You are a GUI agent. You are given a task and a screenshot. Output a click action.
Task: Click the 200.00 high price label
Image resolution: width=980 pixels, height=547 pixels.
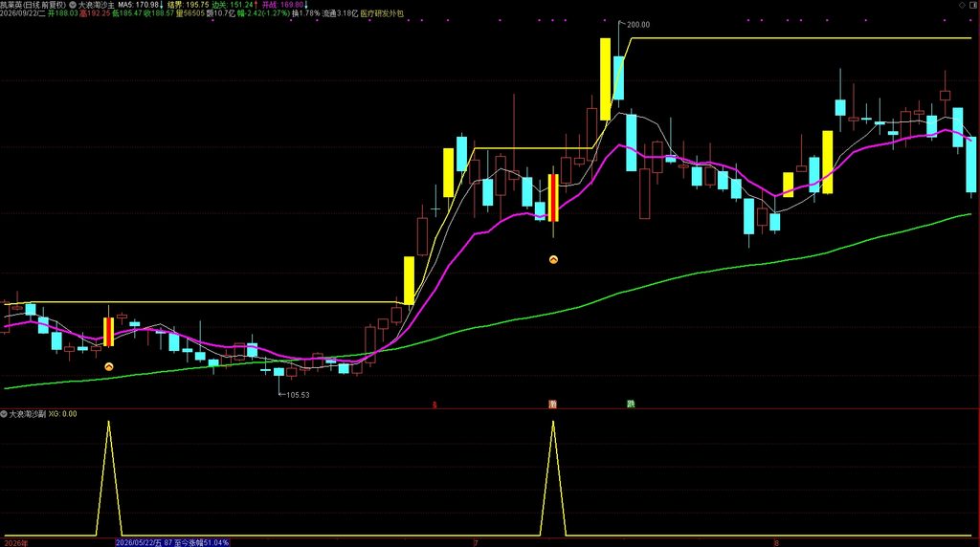point(638,25)
